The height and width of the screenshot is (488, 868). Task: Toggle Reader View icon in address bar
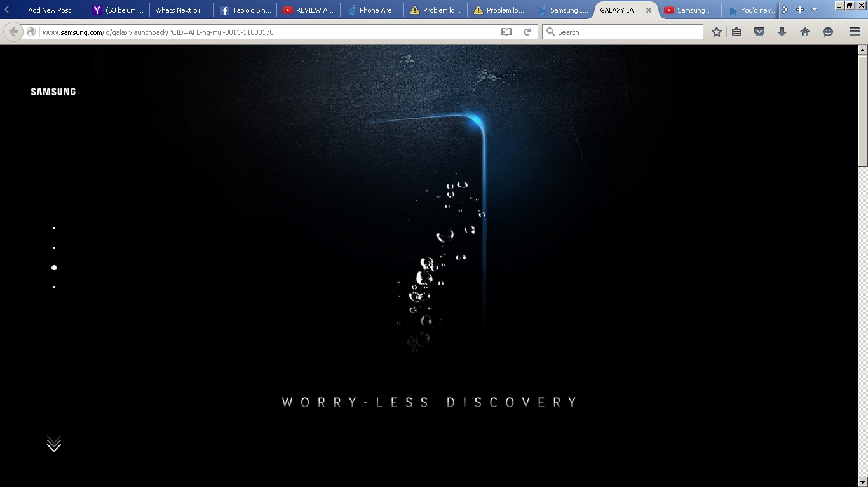506,32
